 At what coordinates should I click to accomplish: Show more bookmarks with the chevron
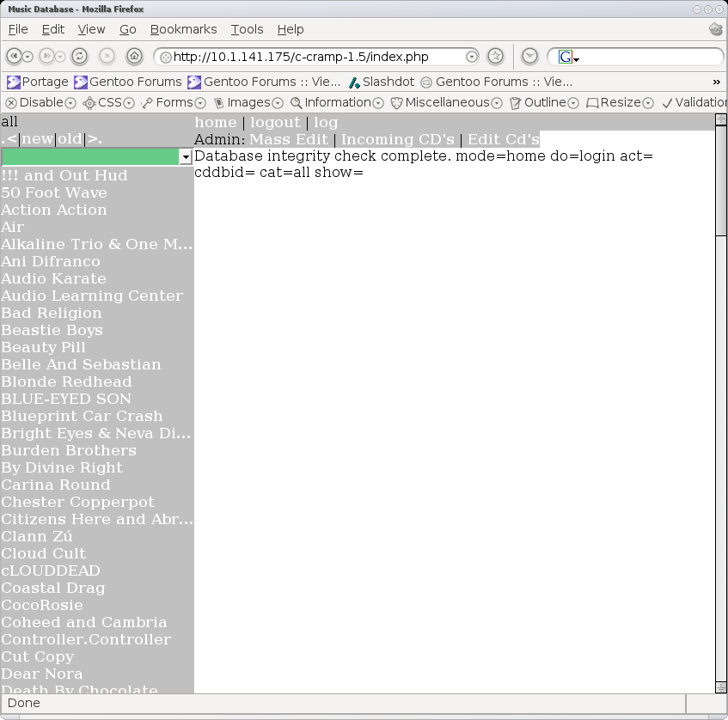pyautogui.click(x=717, y=82)
